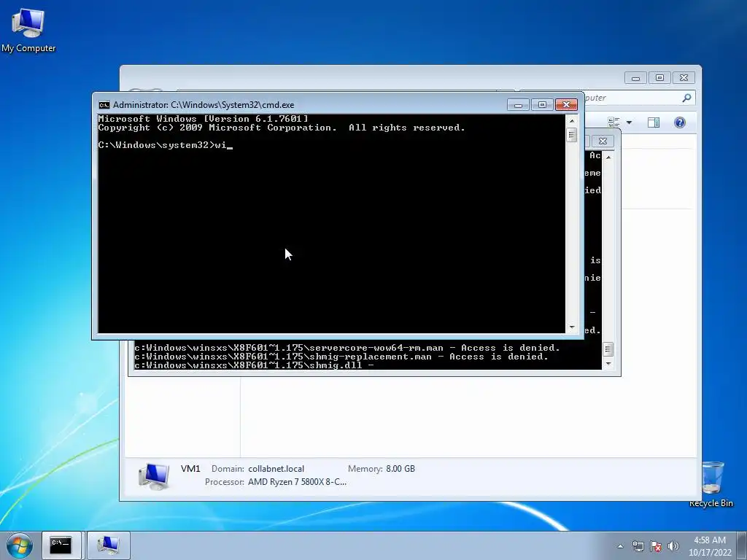The height and width of the screenshot is (560, 747).
Task: Open the Recycle Bin on the desktop
Action: [712, 484]
